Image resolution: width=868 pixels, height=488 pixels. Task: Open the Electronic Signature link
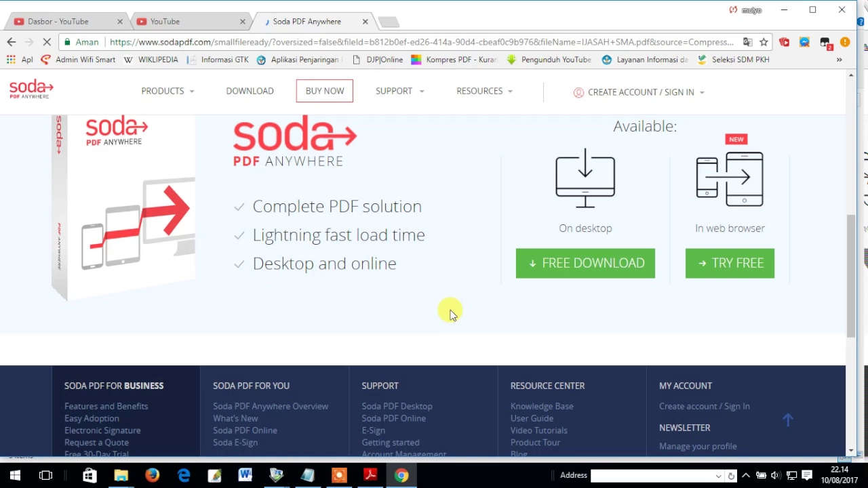(102, 430)
